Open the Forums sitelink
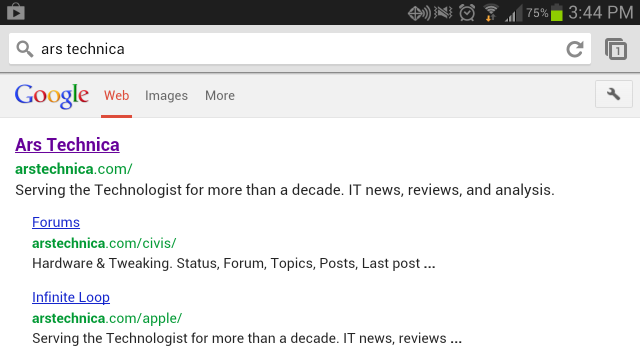Viewport: 640px width, 360px height. click(x=56, y=222)
